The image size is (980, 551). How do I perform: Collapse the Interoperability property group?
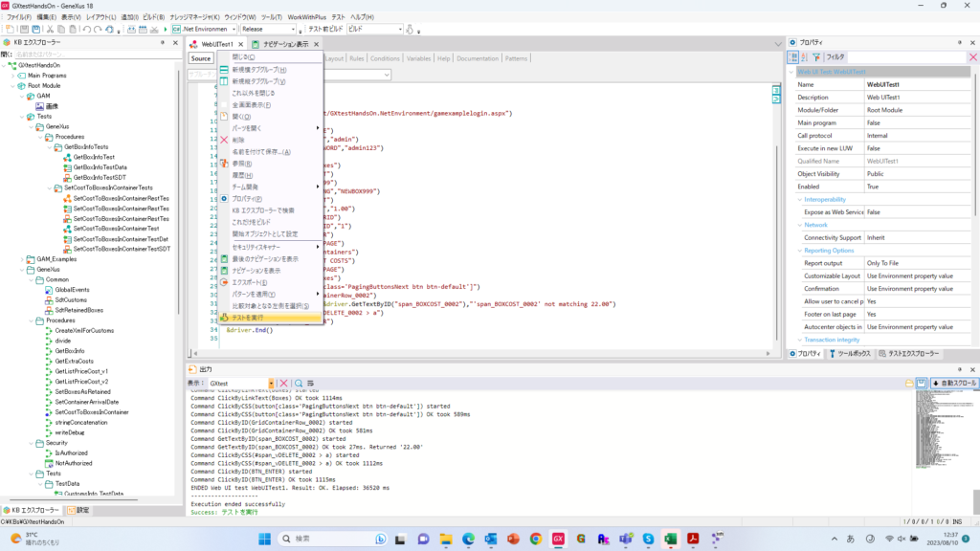pos(800,200)
